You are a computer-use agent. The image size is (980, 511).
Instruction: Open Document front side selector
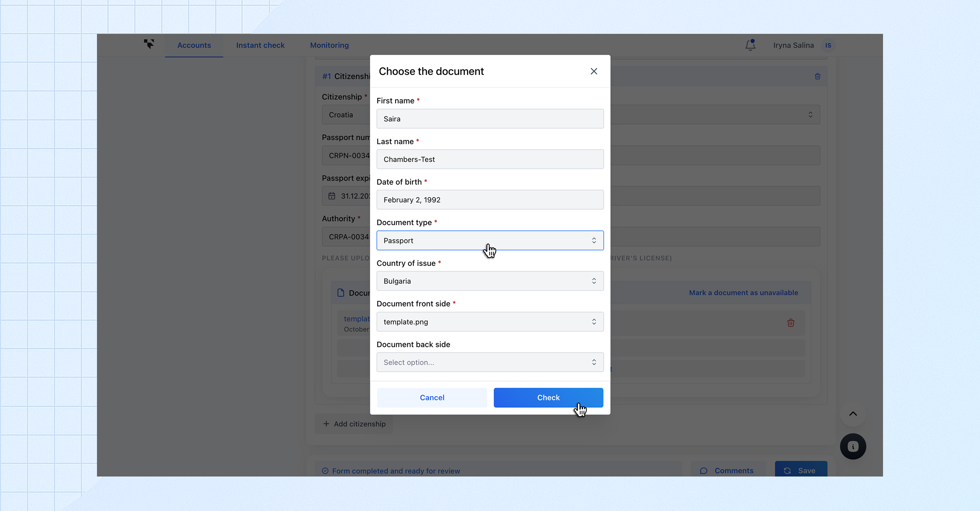tap(490, 322)
